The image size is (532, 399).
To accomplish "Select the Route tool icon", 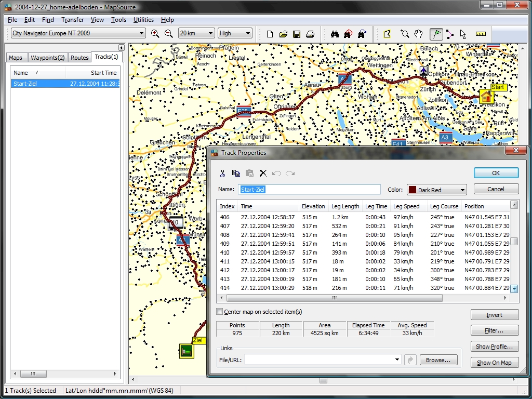I will coord(449,34).
